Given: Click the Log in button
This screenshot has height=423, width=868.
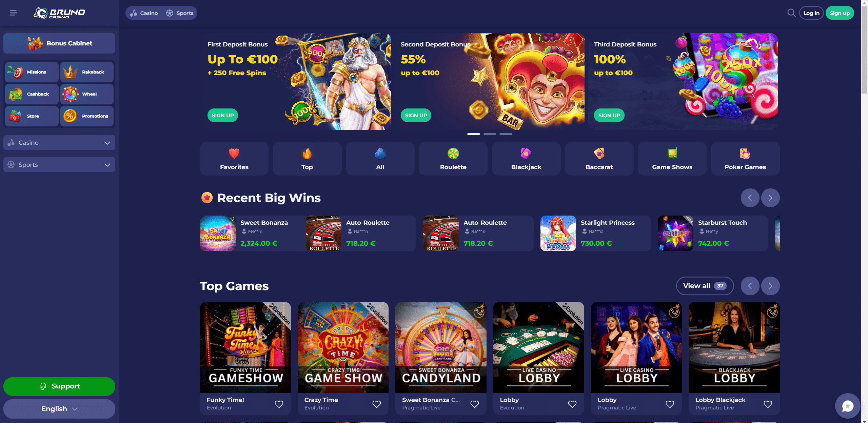Looking at the screenshot, I should tap(811, 13).
